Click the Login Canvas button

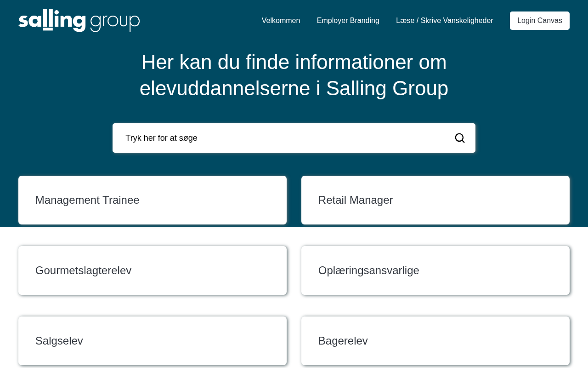coord(540,21)
